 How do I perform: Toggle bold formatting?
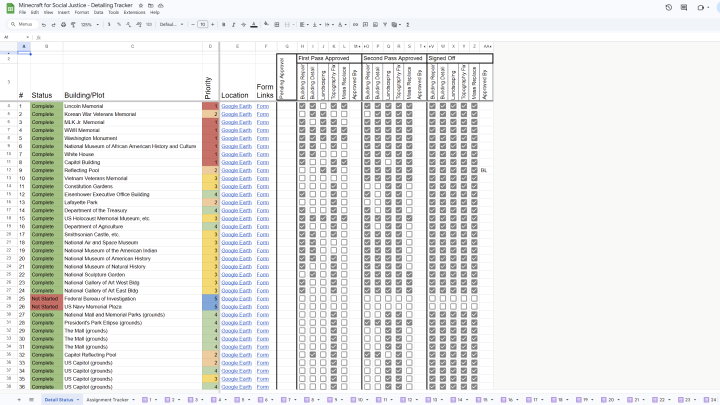tap(224, 24)
